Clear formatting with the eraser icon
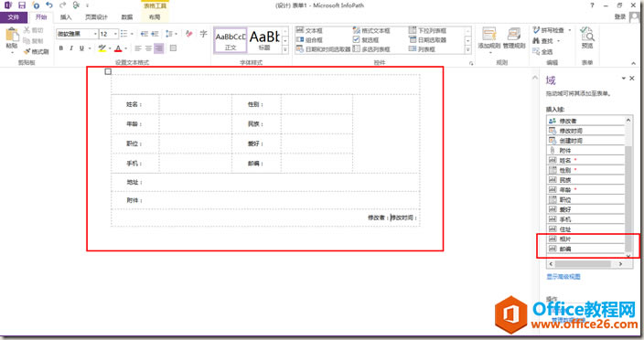 click(189, 34)
